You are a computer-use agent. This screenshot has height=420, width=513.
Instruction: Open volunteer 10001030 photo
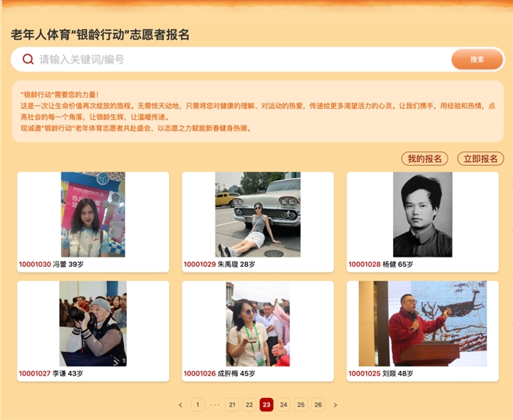pos(93,214)
